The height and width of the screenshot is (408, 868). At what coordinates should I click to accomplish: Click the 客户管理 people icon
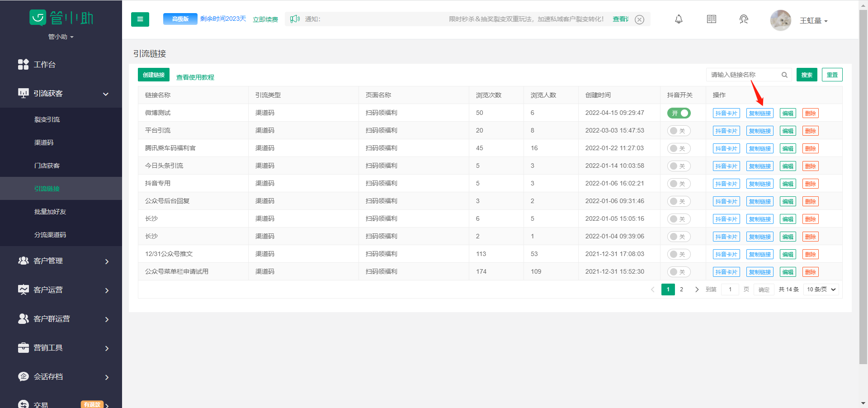click(23, 261)
